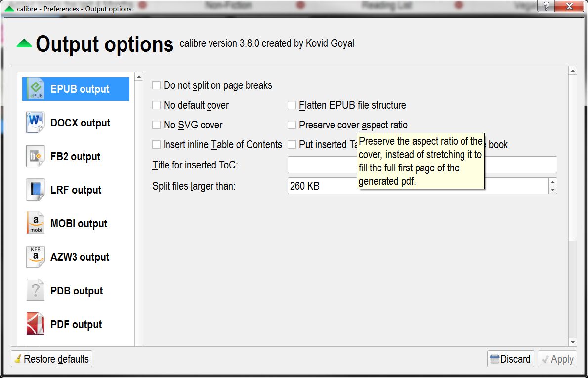This screenshot has width=588, height=378.
Task: Enable Do not split on page breaks
Action: 156,85
